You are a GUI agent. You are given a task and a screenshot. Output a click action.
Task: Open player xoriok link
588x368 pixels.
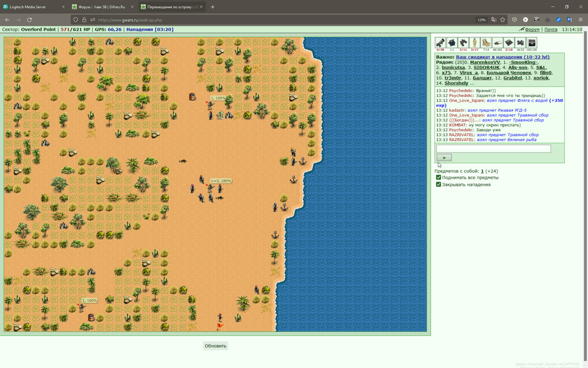click(541, 78)
